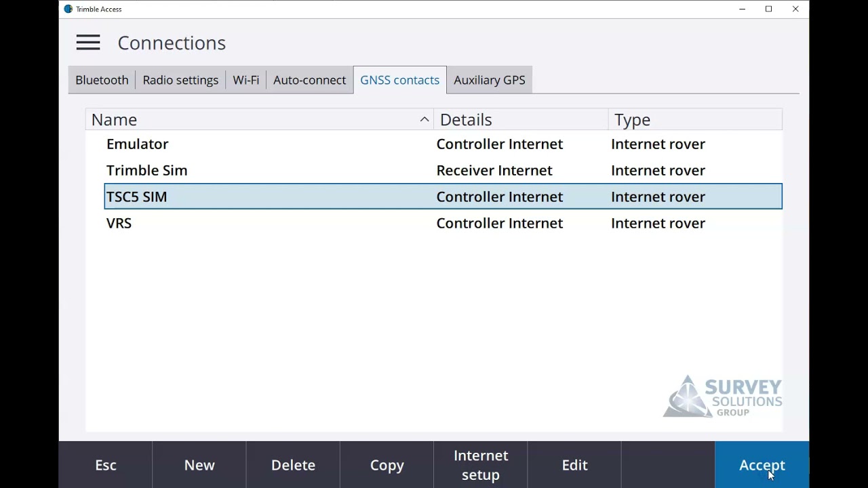Screen dimensions: 868x488
Task: Sort by the Type column header
Action: (x=695, y=119)
